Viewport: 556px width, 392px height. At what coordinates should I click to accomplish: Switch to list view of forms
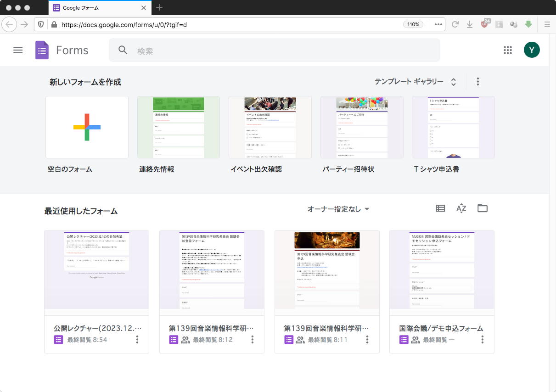(x=440, y=208)
